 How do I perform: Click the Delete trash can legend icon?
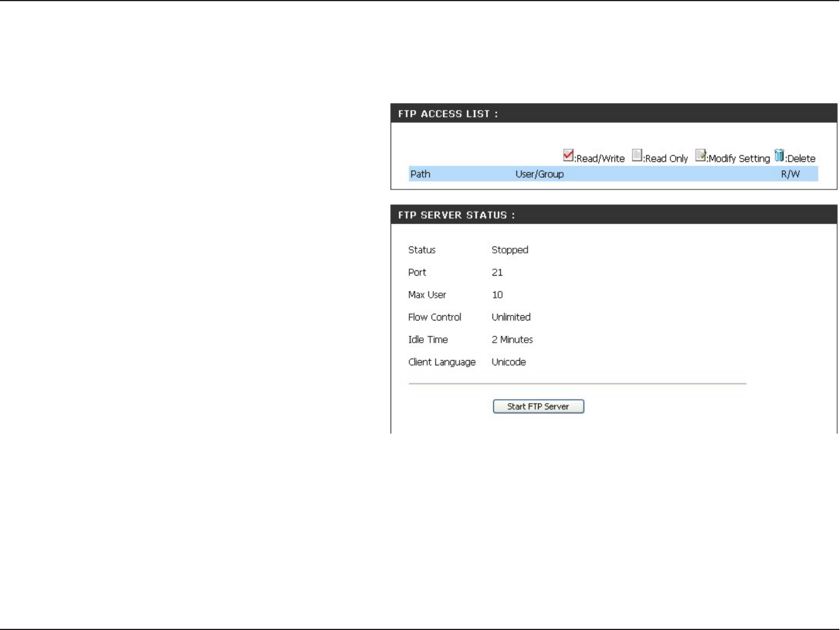pyautogui.click(x=779, y=155)
